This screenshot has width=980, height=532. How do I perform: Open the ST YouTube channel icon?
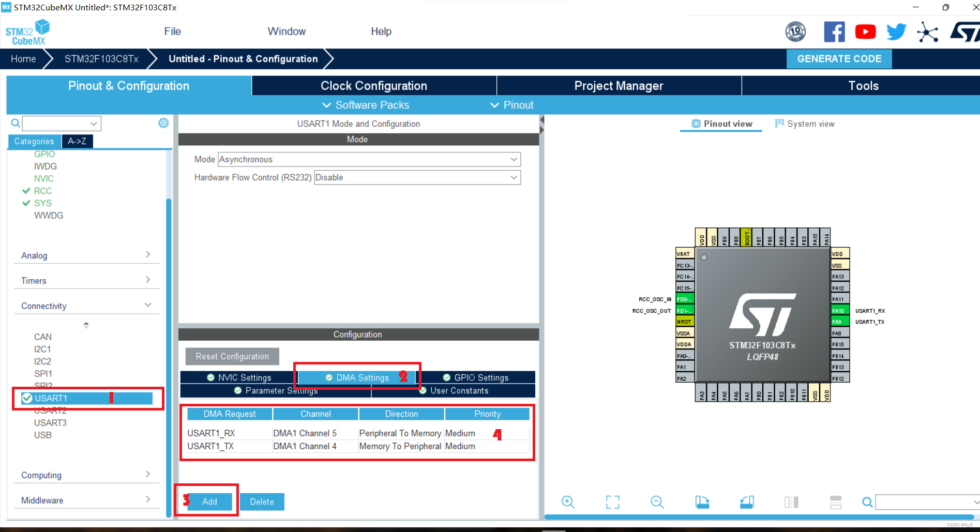[x=865, y=32]
